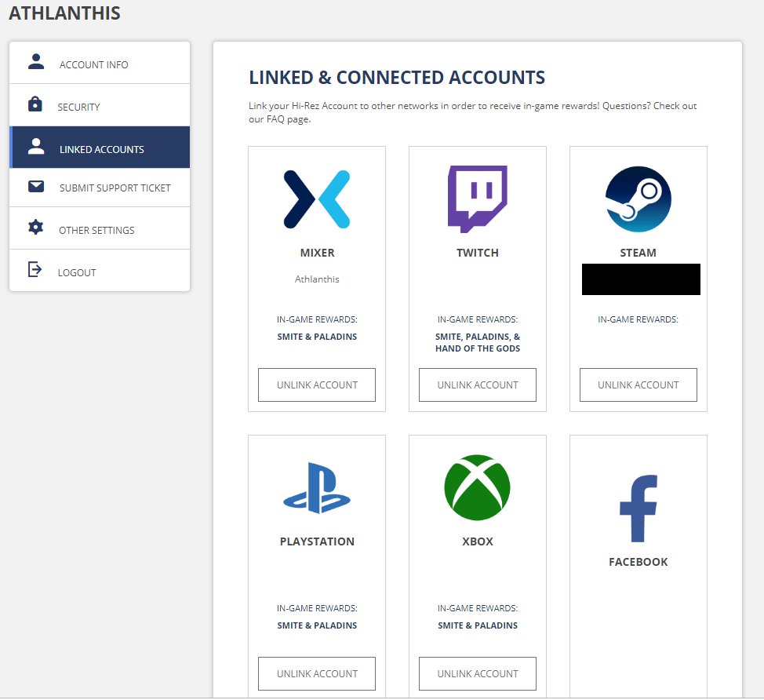Click the Other Settings gear icon
The height and width of the screenshot is (700, 764).
tap(35, 227)
